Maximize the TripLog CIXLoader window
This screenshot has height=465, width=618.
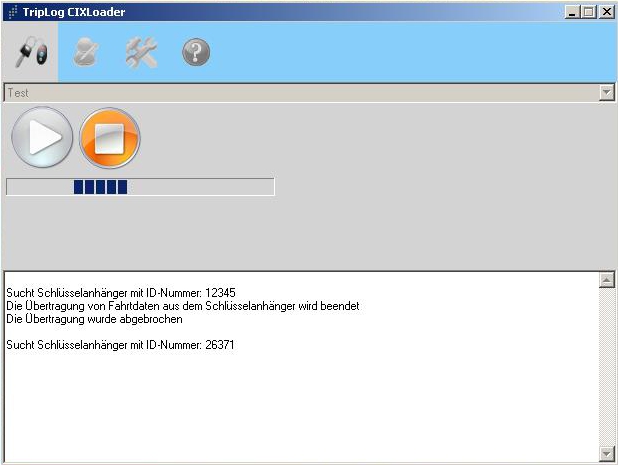point(589,12)
